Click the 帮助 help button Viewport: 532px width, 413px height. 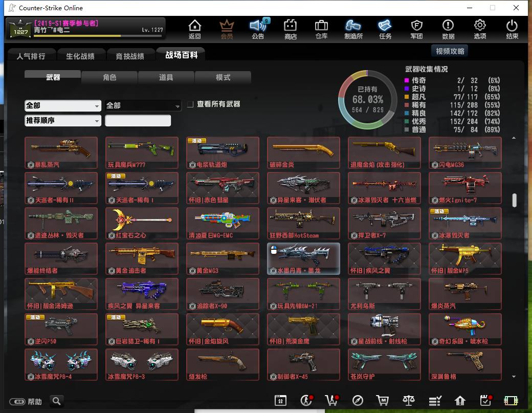(26, 402)
